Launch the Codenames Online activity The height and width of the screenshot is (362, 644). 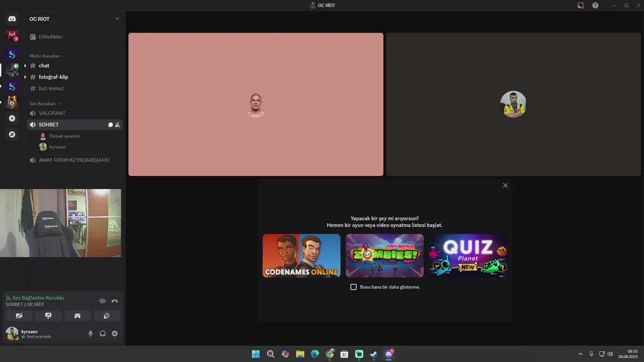(x=301, y=256)
